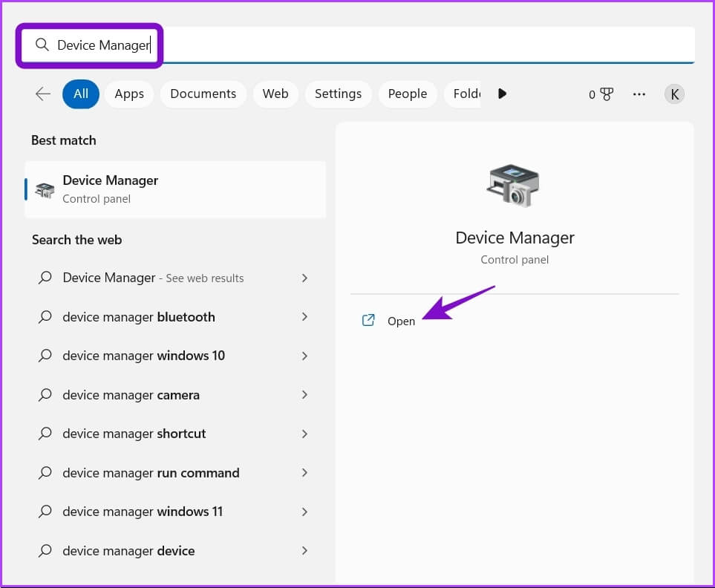Expand the 'device manager camera' suggestion arrow

(304, 395)
